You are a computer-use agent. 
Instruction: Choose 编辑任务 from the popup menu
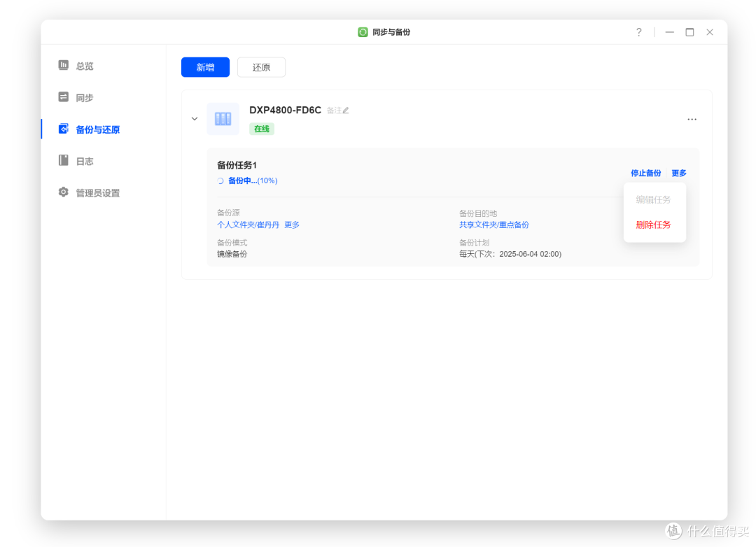coord(653,199)
